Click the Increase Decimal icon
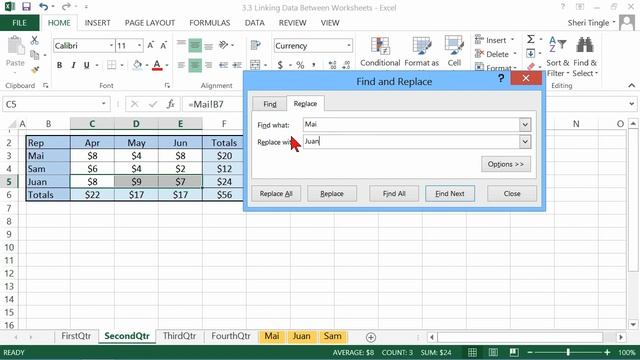This screenshot has width=640, height=360. point(333,65)
